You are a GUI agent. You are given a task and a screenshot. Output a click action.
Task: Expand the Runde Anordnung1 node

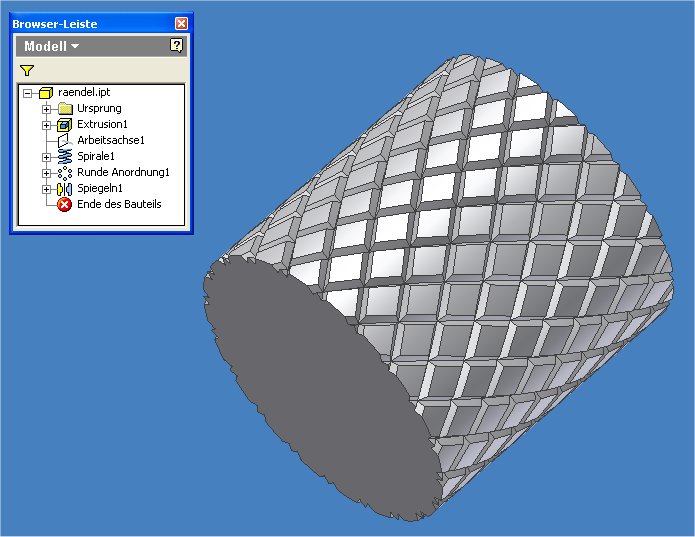(x=47, y=173)
